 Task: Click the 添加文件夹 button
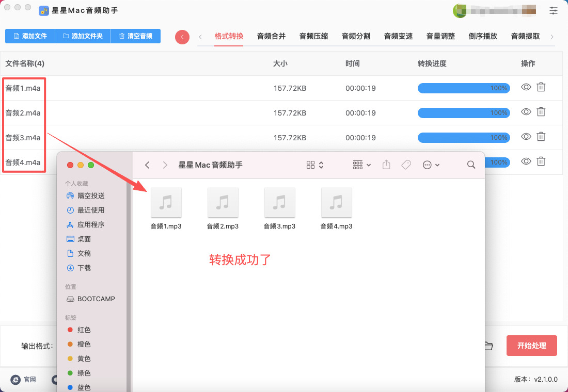[x=83, y=36]
